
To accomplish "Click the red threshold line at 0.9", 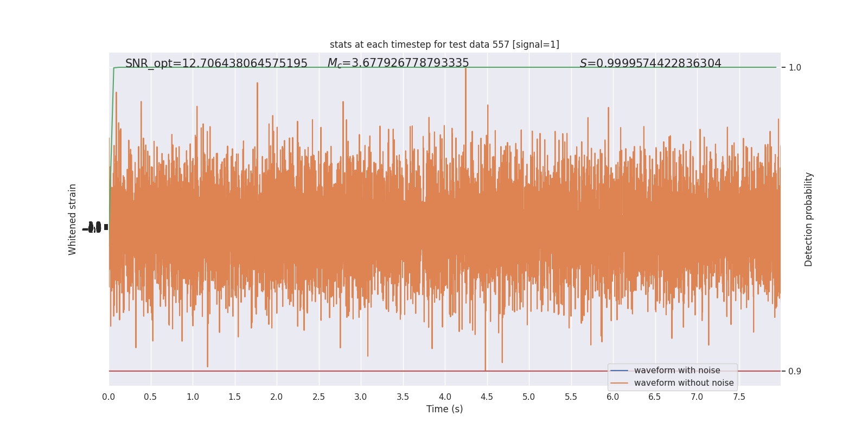I will pyautogui.click(x=358, y=371).
